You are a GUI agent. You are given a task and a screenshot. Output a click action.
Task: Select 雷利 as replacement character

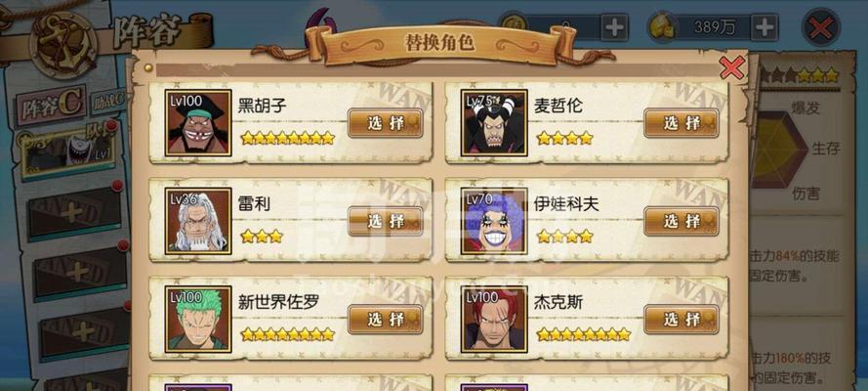tap(386, 221)
